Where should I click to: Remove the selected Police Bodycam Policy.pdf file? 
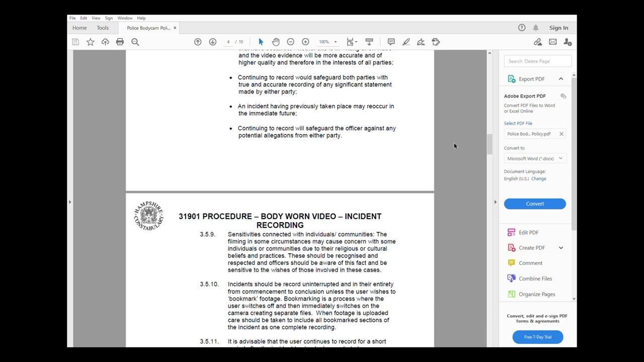tap(561, 134)
